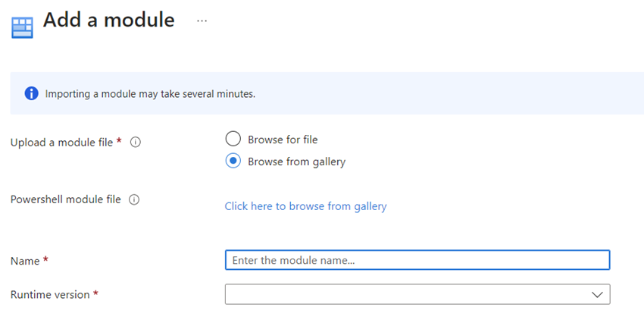Click the 'Add a module' page title
This screenshot has height=323, width=644.
(x=109, y=20)
